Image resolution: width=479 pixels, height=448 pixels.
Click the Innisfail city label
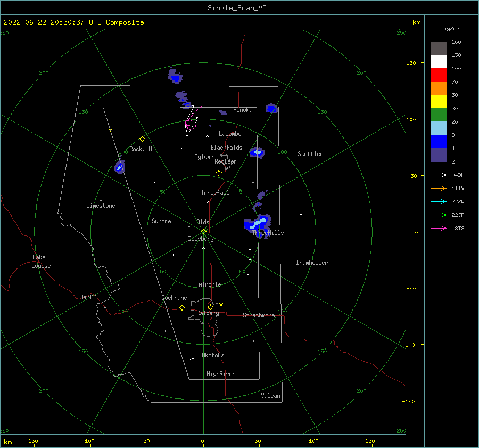pyautogui.click(x=215, y=193)
